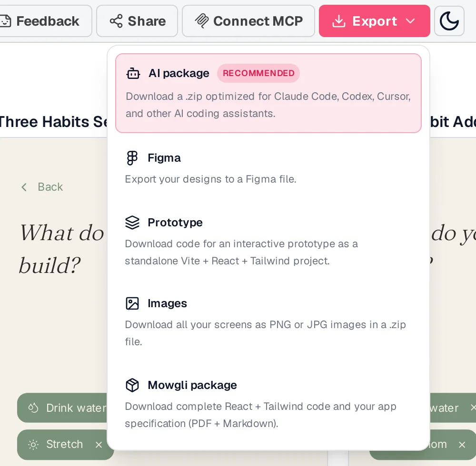Screen dimensions: 476x466
Task: Select the Stretch habit chip
Action: [x=65, y=445]
